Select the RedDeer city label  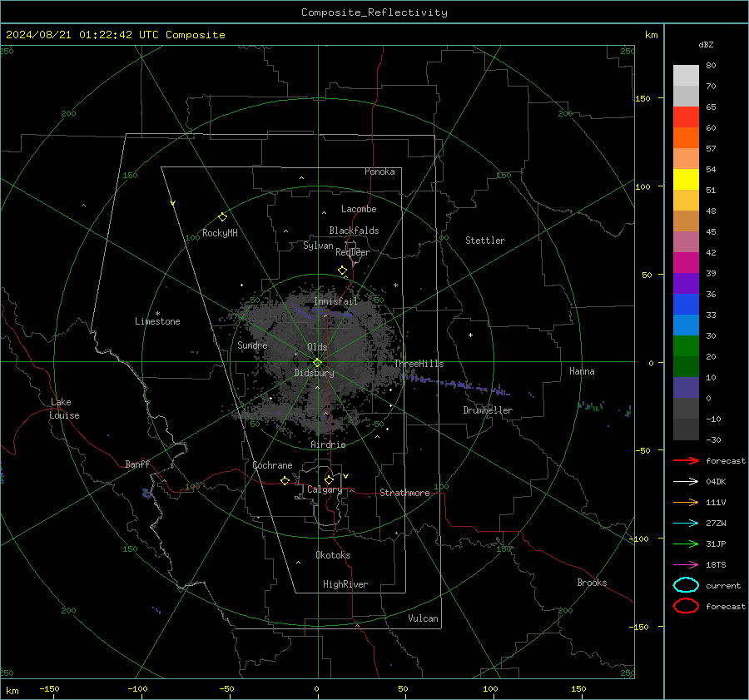coord(353,252)
